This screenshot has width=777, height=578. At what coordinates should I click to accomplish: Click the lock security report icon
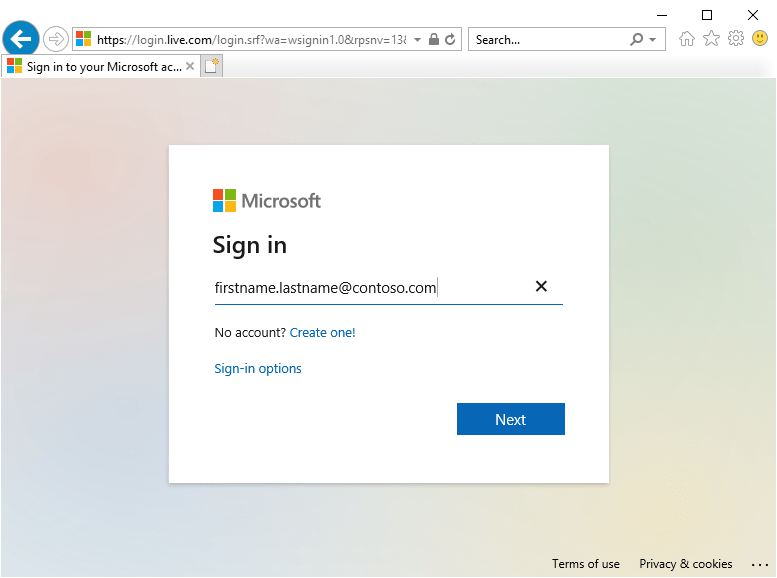coord(434,39)
